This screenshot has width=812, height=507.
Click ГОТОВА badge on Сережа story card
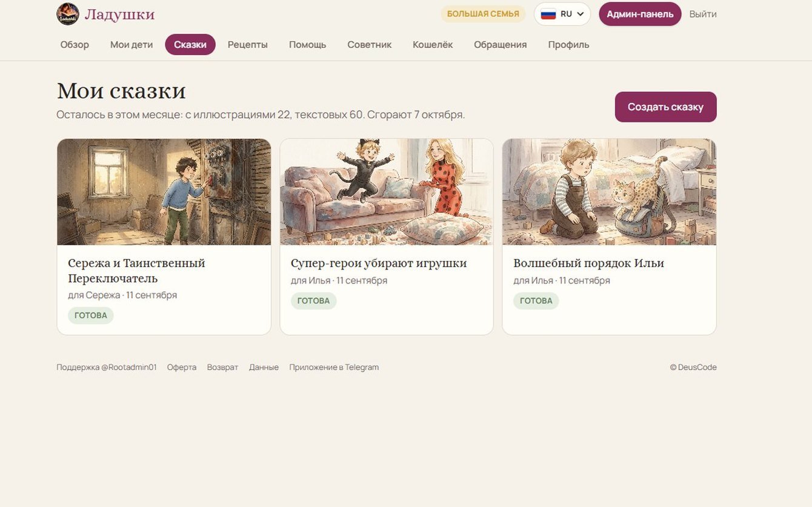click(91, 315)
